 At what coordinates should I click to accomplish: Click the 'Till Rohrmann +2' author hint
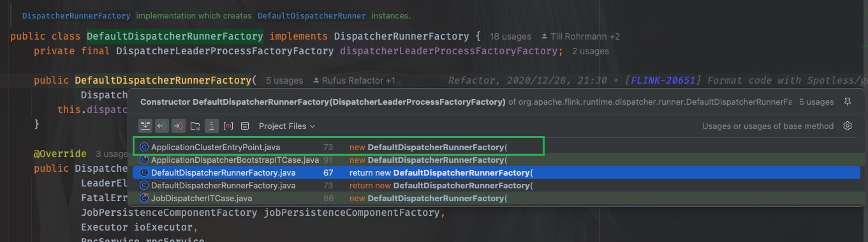pos(580,36)
